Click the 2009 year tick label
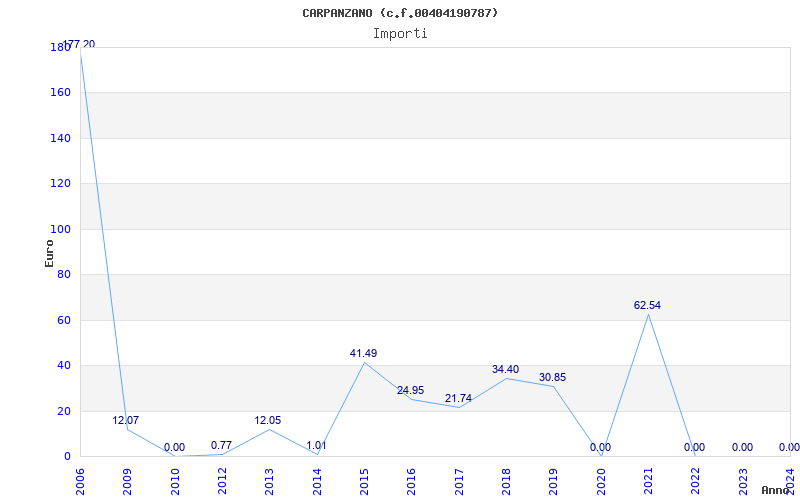 click(x=128, y=482)
